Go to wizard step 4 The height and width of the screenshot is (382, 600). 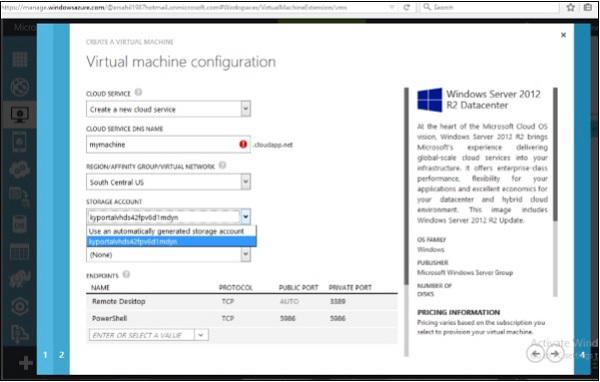coord(582,355)
